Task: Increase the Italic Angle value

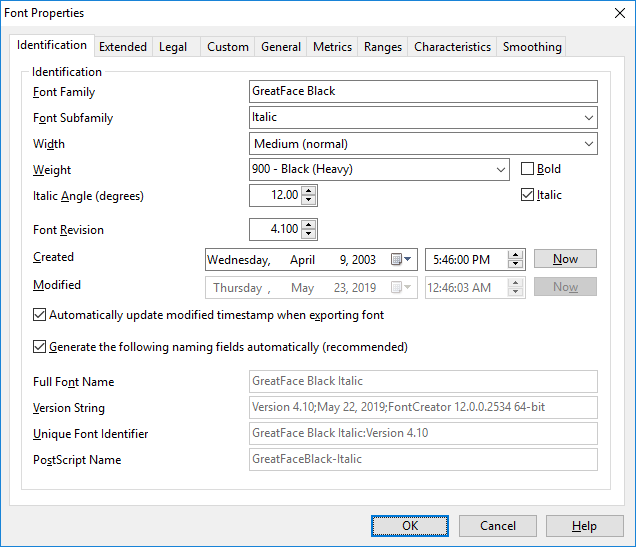Action: (x=309, y=191)
